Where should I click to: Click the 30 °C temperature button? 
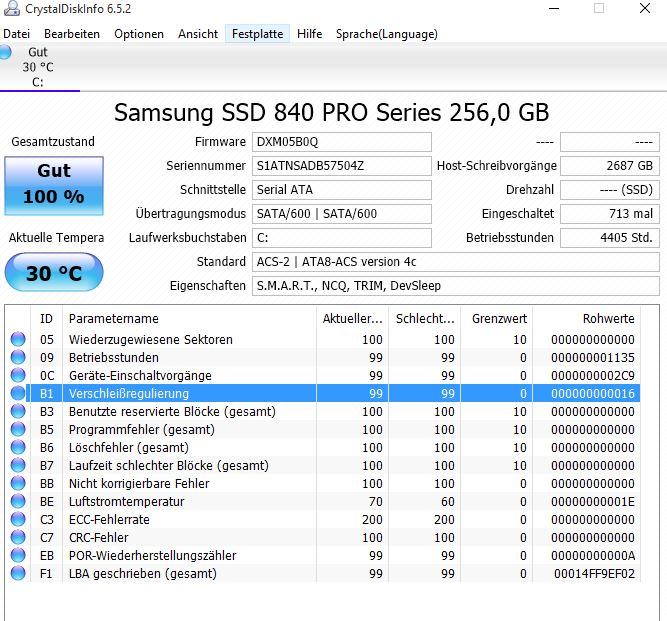[54, 272]
